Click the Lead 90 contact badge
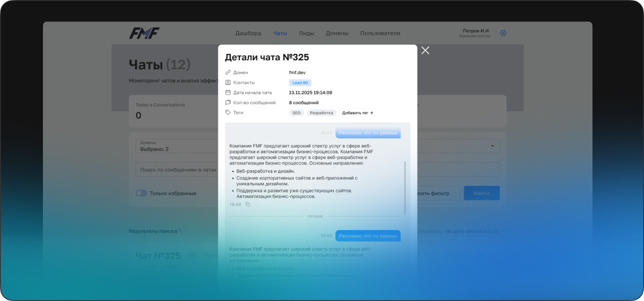The image size is (644, 301). pyautogui.click(x=300, y=83)
